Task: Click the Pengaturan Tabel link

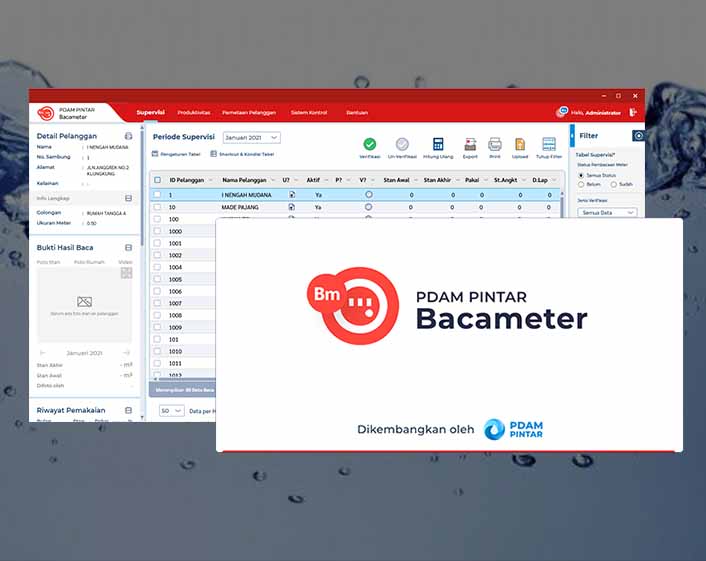Action: click(x=177, y=155)
